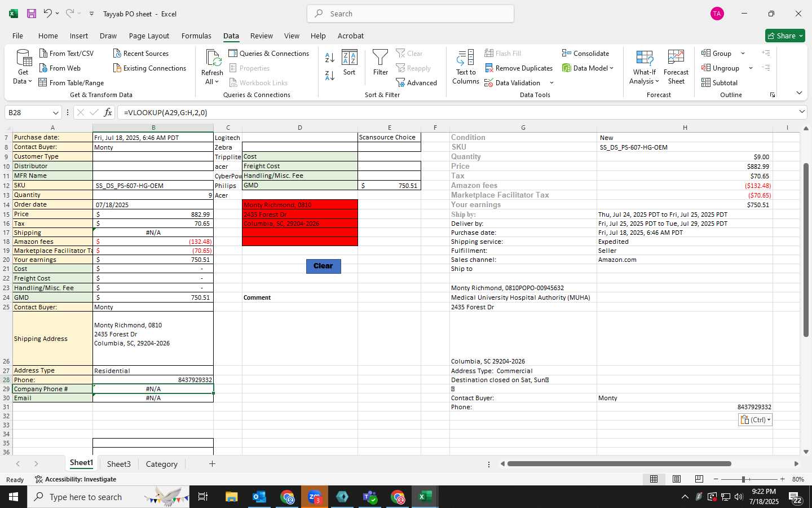This screenshot has width=812, height=508.
Task: Expand the Name Box dropdown
Action: [55, 112]
